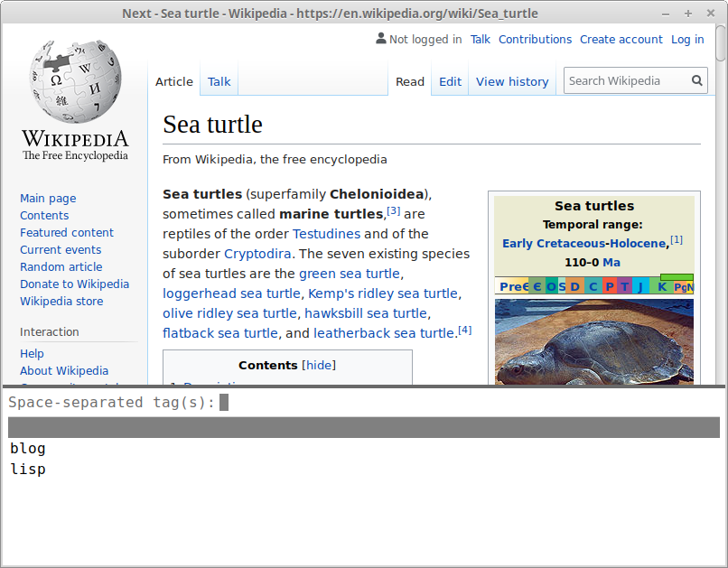The image size is (728, 568).
Task: Switch to the Read tab
Action: point(410,81)
